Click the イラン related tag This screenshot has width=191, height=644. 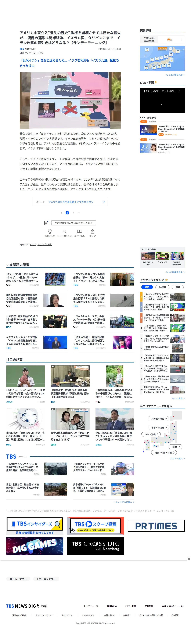[x=33, y=245]
